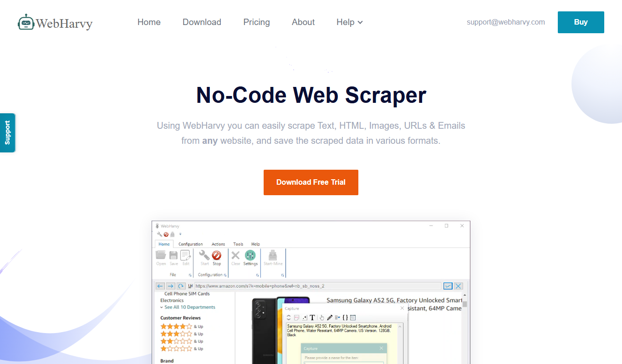
Task: Click the Samsung Galaxy A52 phone image
Action: tap(267, 330)
